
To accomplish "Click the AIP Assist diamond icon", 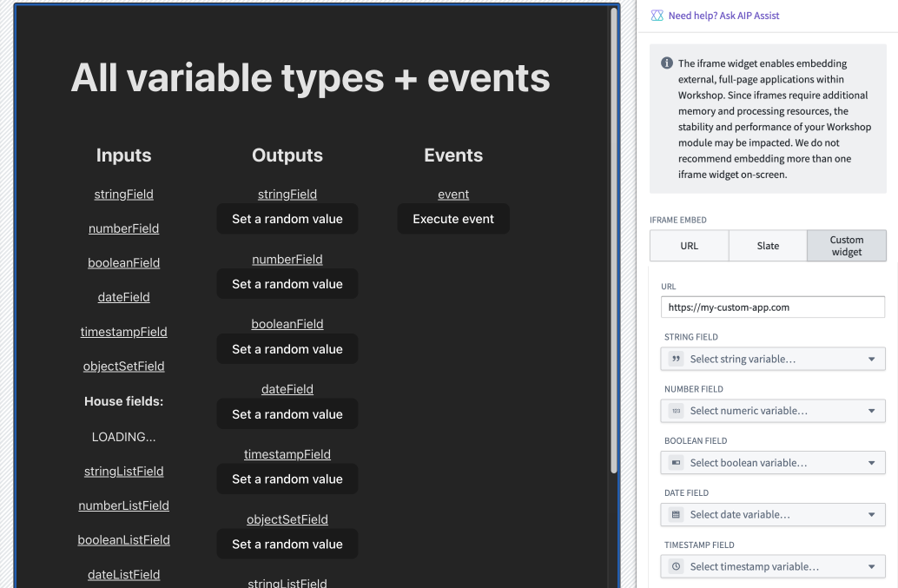I will click(x=658, y=15).
